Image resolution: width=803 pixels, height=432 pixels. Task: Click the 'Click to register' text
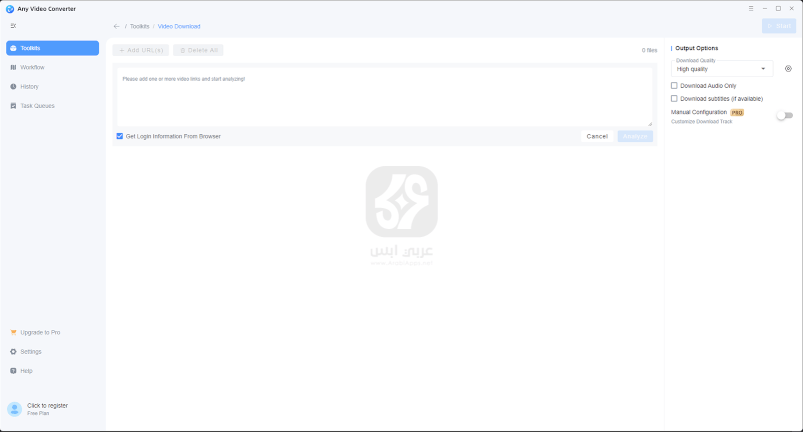(x=47, y=405)
